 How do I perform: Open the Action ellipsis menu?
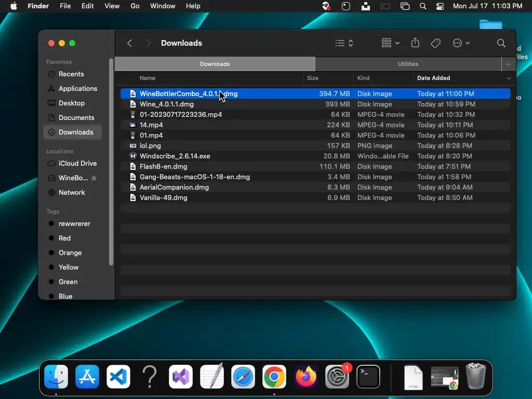(461, 43)
